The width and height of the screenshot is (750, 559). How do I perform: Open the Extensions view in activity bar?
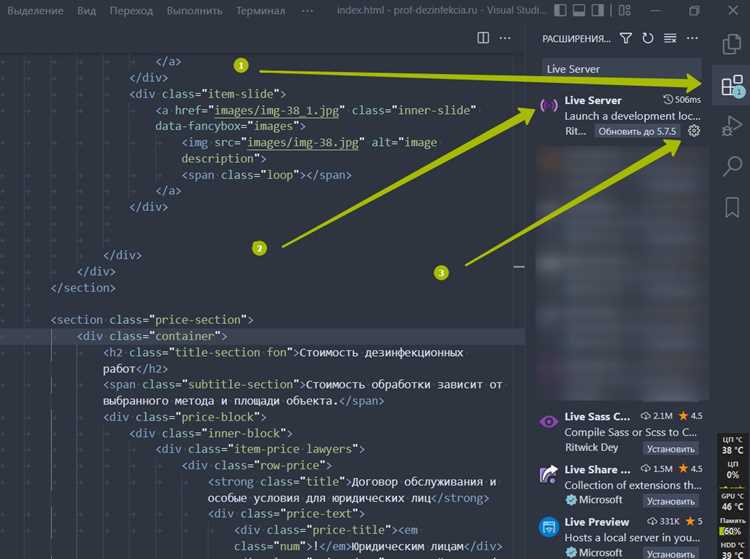(732, 86)
